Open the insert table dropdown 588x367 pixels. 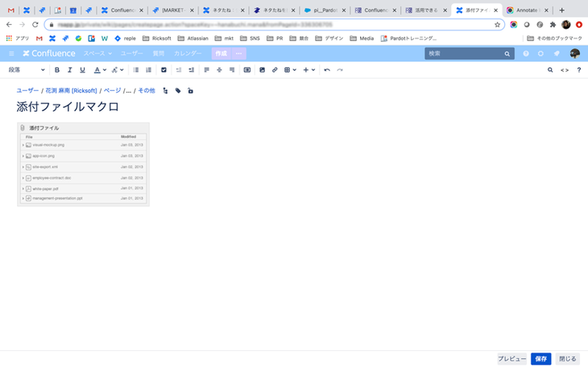(x=290, y=70)
